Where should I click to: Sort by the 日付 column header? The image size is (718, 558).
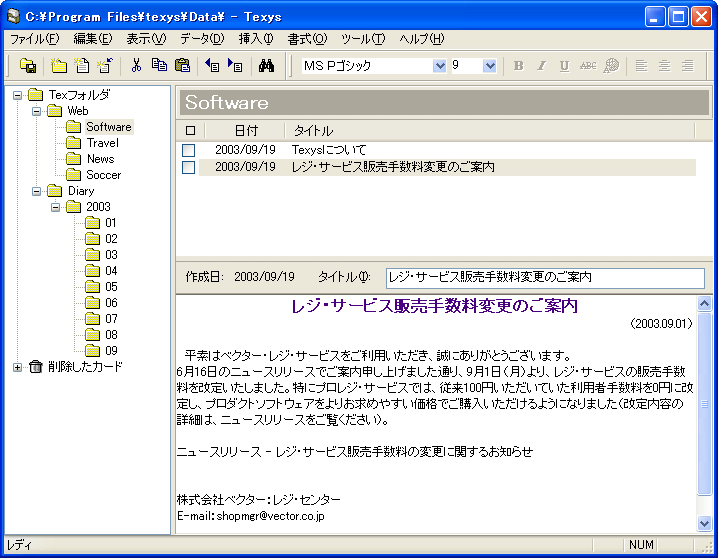pyautogui.click(x=245, y=131)
